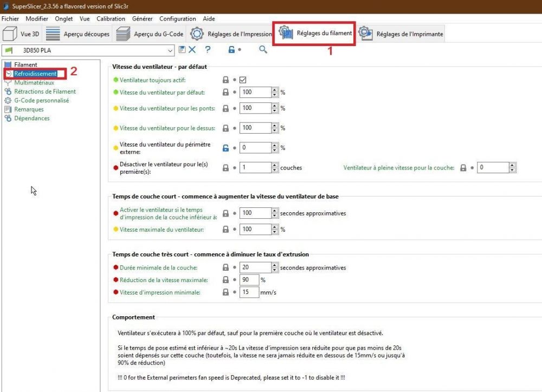The image size is (542, 392).
Task: Click the Durée minimale de la couche field
Action: pyautogui.click(x=255, y=267)
